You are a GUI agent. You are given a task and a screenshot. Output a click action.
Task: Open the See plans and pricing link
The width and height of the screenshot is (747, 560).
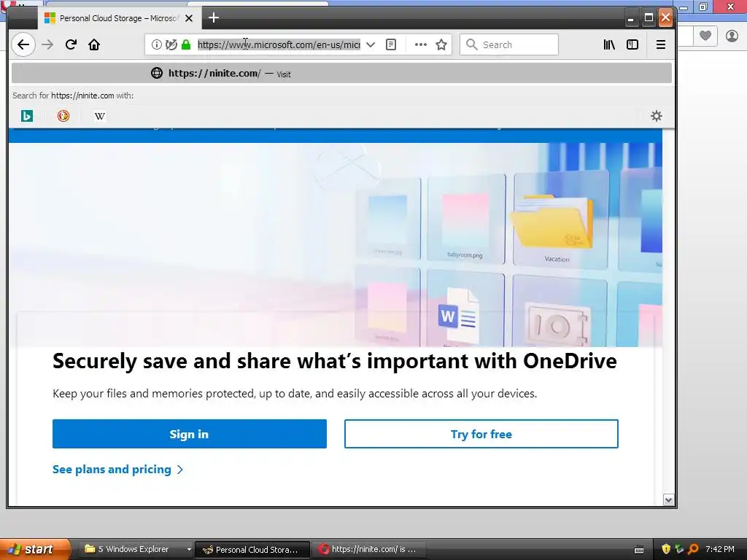coord(117,470)
